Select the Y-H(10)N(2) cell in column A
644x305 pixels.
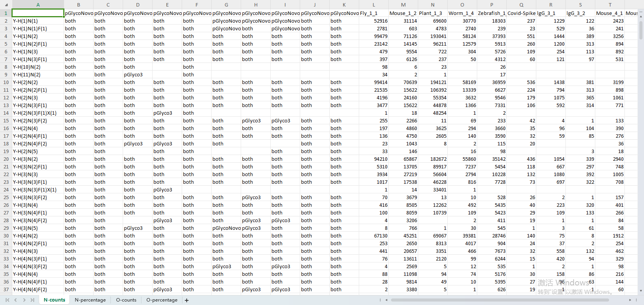(x=38, y=67)
